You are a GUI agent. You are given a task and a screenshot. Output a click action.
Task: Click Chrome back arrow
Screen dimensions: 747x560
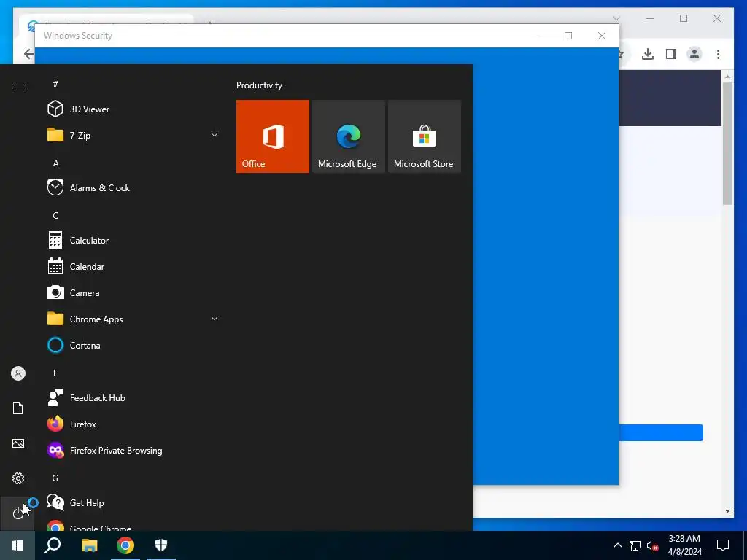[28, 54]
